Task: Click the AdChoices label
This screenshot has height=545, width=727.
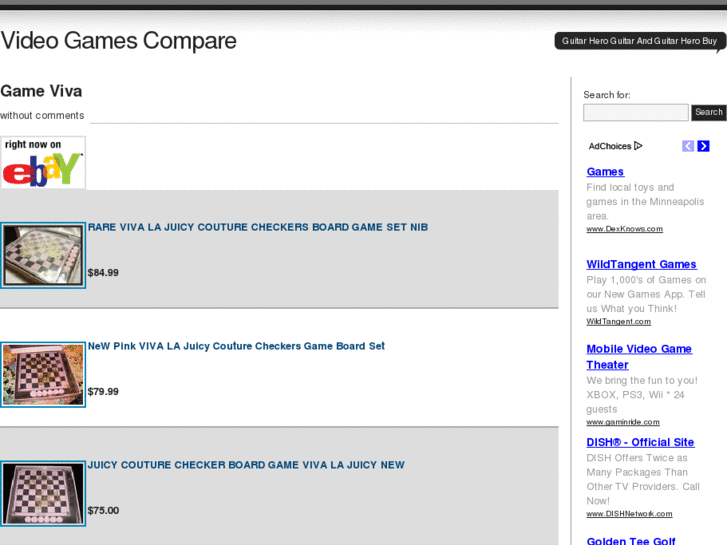Action: coord(610,146)
